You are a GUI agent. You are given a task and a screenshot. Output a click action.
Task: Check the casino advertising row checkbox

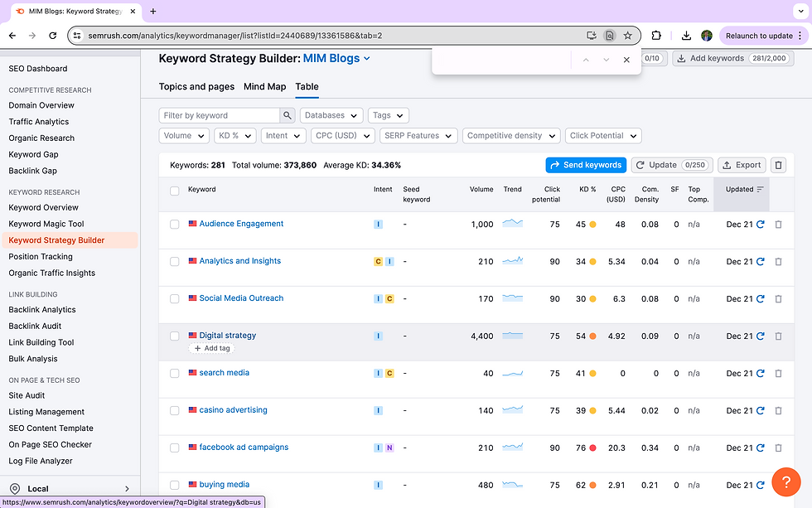point(175,411)
